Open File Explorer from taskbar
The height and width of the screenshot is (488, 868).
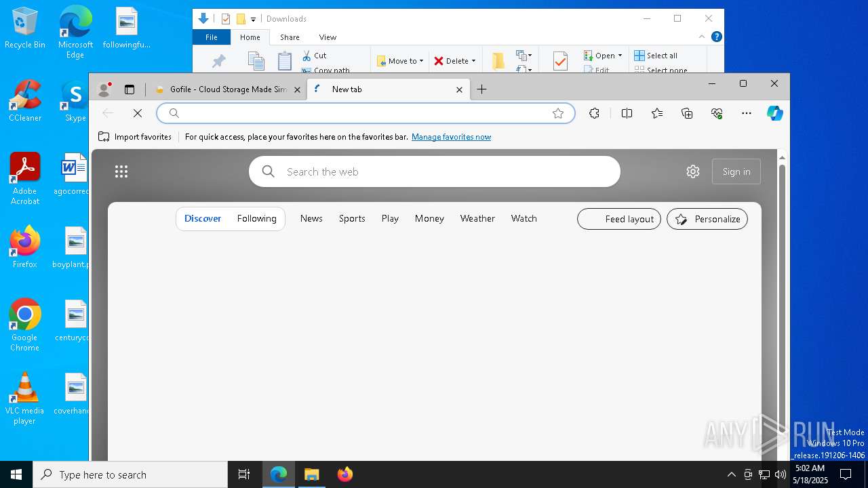[312, 474]
